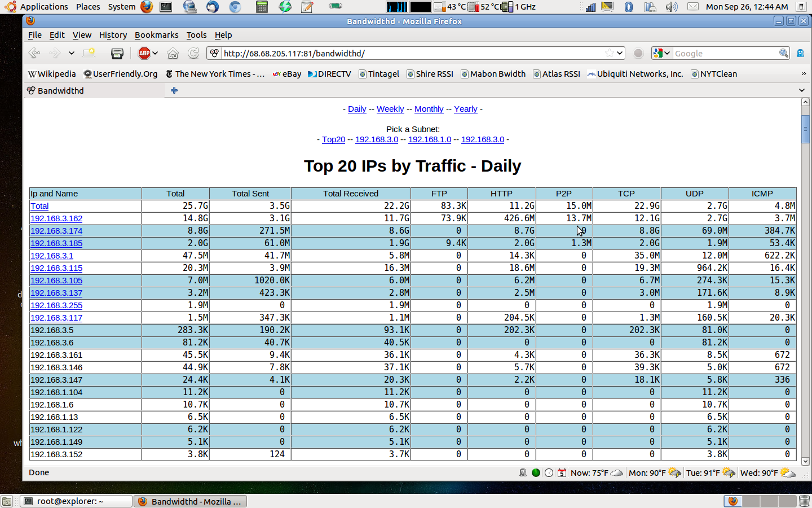Viewport: 812px width, 508px height.
Task: Click the vertical scrollbar thumb
Action: (805, 129)
